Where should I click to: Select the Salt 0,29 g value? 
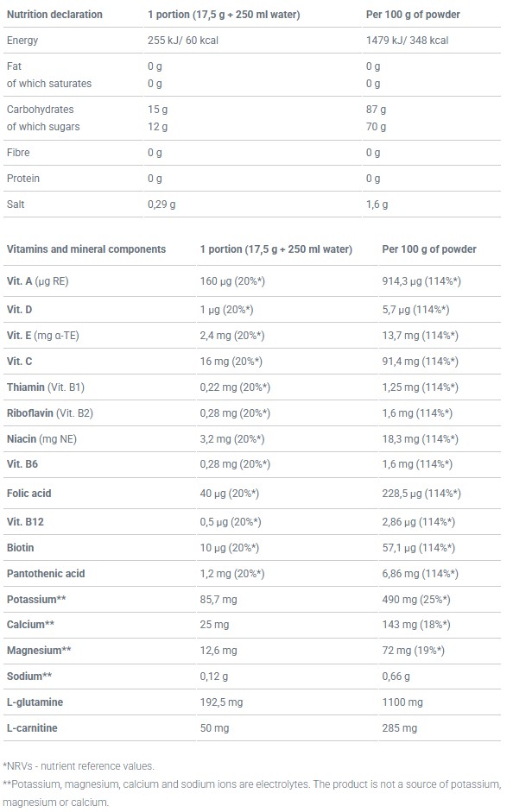[161, 204]
